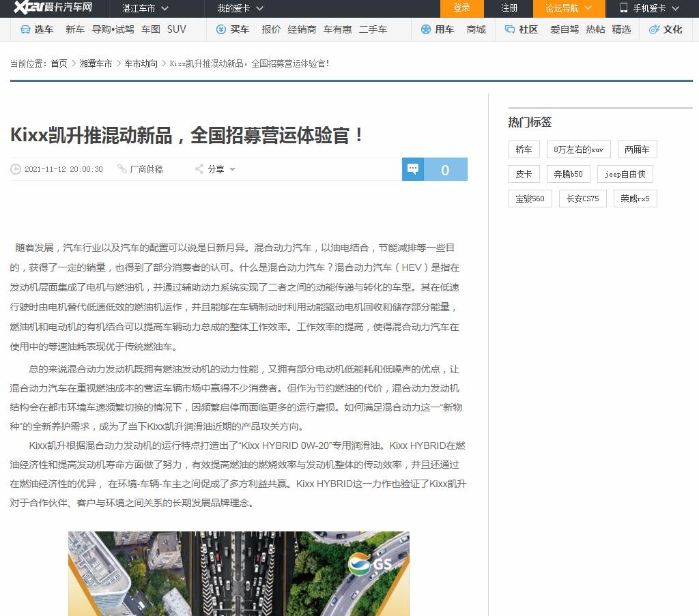Click the comment count 0 box
This screenshot has height=616, width=699.
tap(445, 169)
